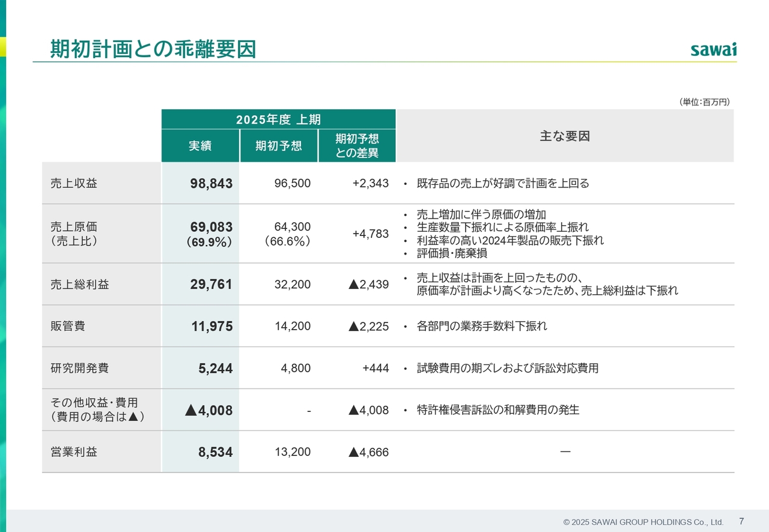The image size is (769, 532).
Task: Select the 実績 column header
Action: coord(200,146)
